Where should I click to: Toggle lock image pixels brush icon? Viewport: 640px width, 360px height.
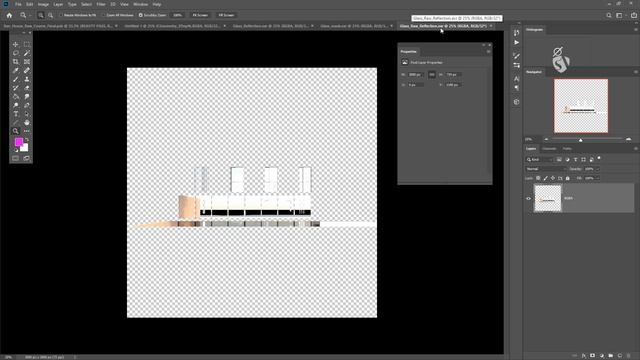(x=546, y=178)
